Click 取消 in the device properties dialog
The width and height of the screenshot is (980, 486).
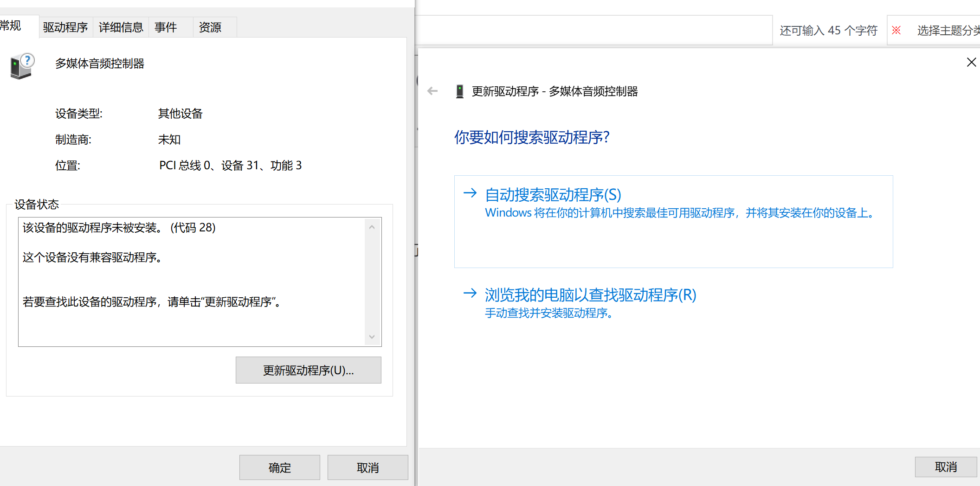[x=367, y=467]
